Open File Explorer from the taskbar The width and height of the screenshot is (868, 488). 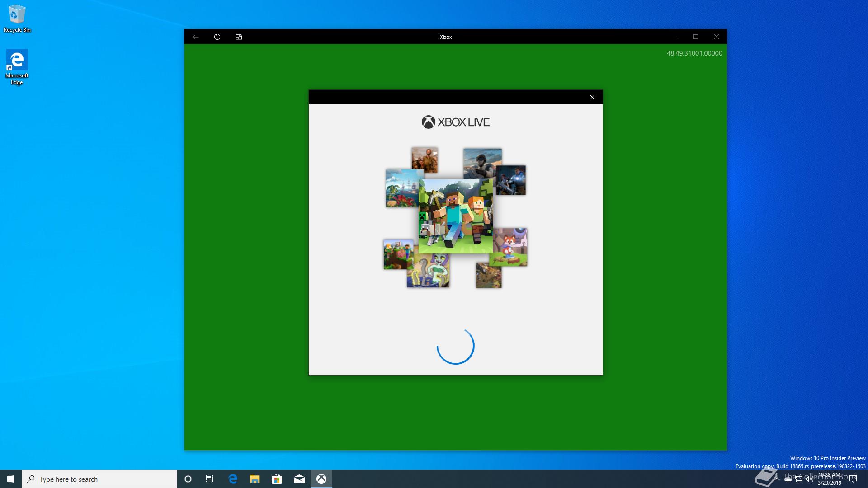coord(255,479)
